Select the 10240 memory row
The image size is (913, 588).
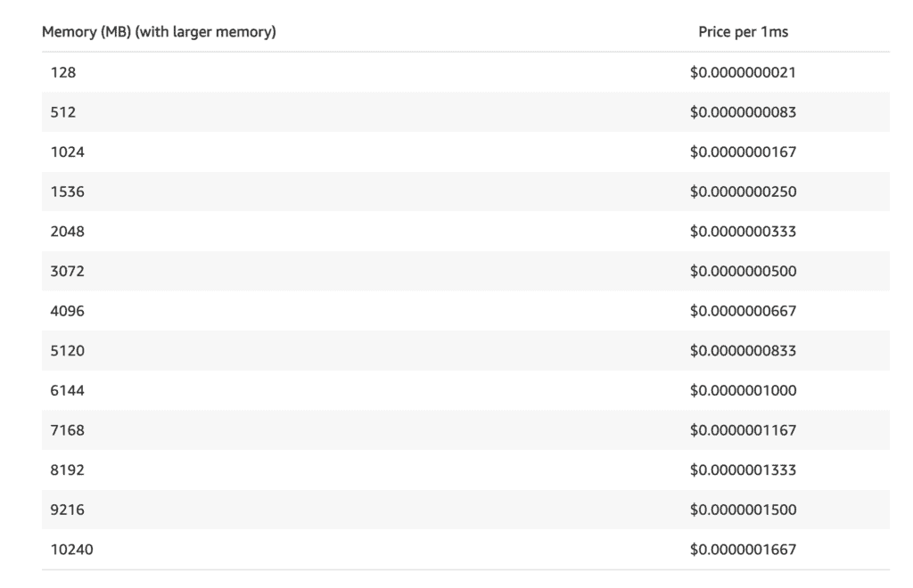pyautogui.click(x=71, y=550)
